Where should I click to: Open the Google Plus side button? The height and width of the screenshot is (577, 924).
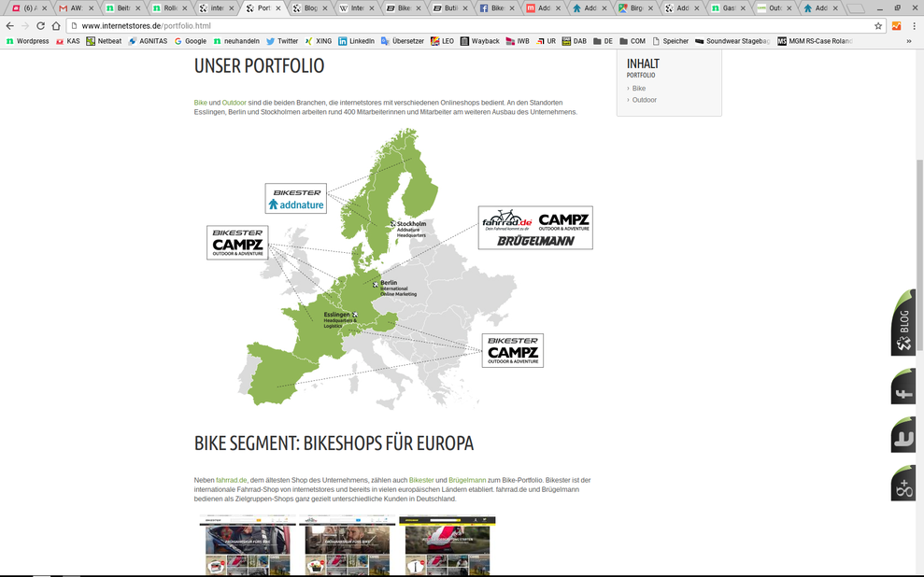[903, 484]
